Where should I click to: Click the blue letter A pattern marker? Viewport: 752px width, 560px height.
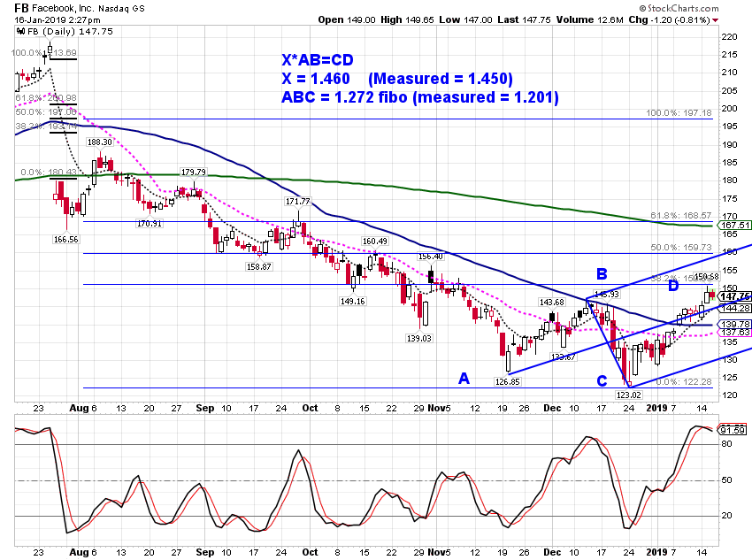click(x=464, y=379)
